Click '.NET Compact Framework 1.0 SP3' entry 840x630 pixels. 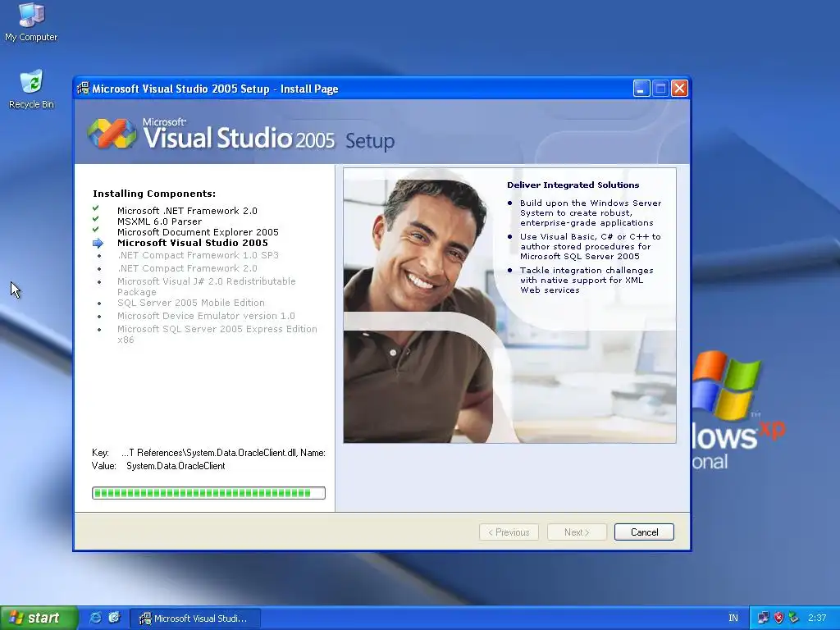click(198, 255)
